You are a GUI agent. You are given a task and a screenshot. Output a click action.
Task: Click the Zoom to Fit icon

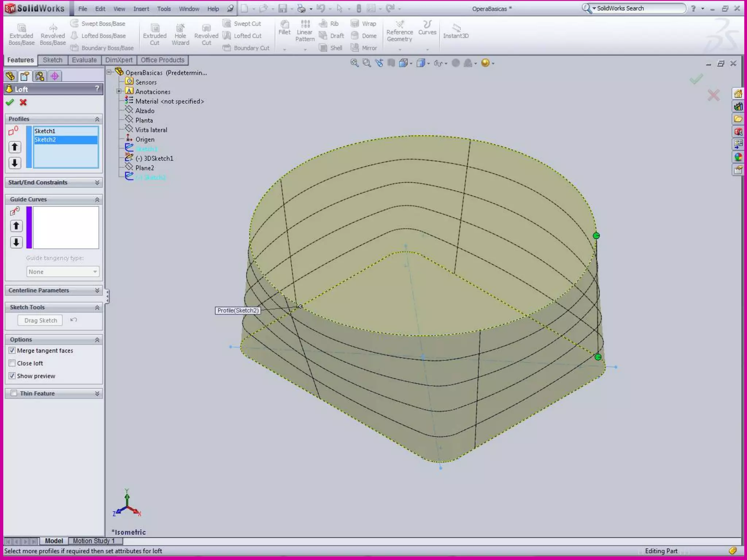click(x=354, y=63)
